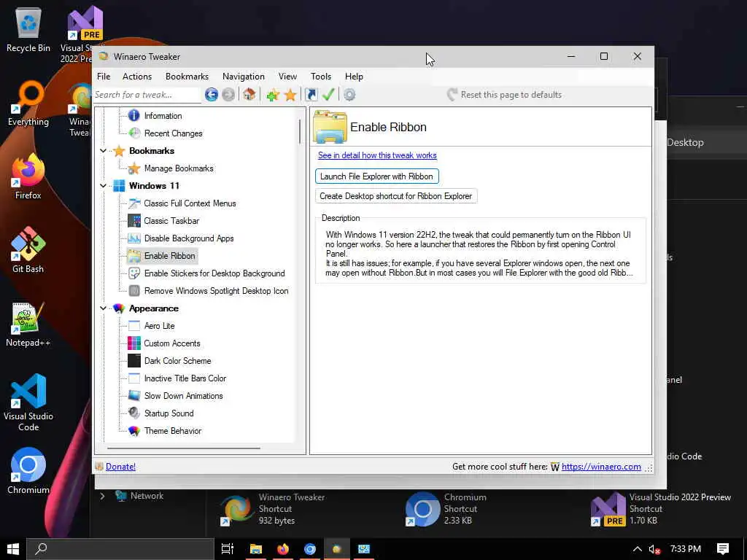The height and width of the screenshot is (560, 747).
Task: Click the Firefox taskbar icon
Action: tap(283, 549)
